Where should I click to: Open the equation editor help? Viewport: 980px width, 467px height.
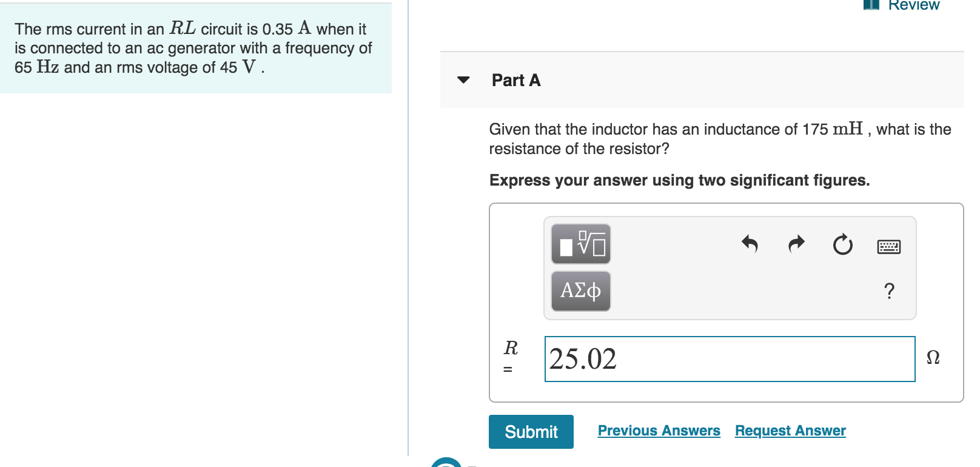click(889, 292)
